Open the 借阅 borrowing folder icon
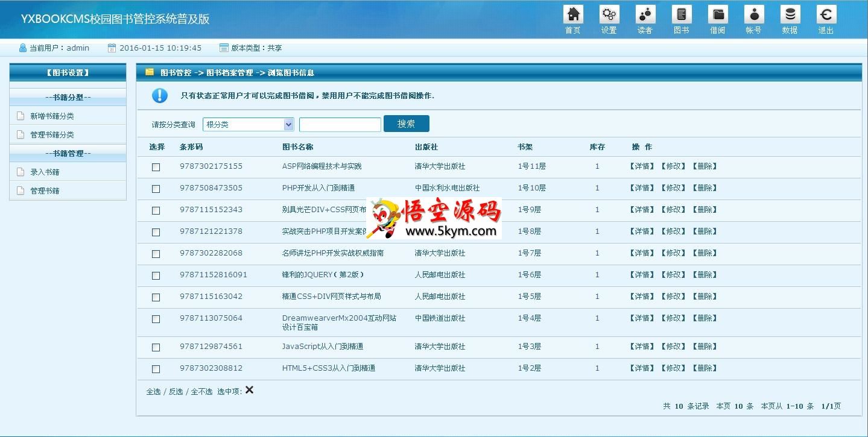Image resolution: width=868 pixels, height=437 pixels. pyautogui.click(x=718, y=14)
